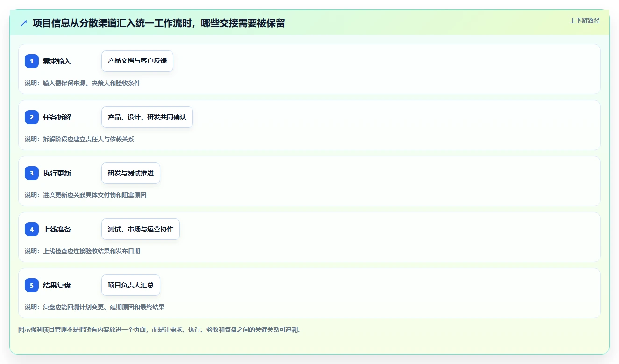Click the step number 5 badge

coord(32,285)
